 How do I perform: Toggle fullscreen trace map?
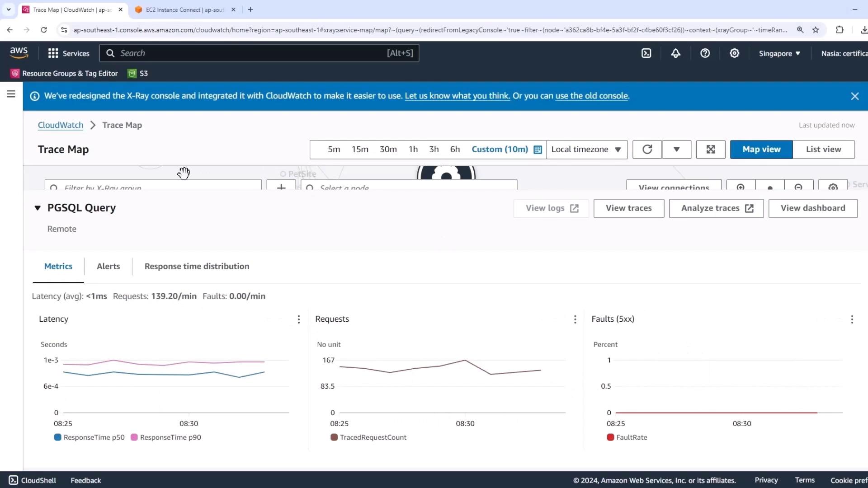click(711, 150)
